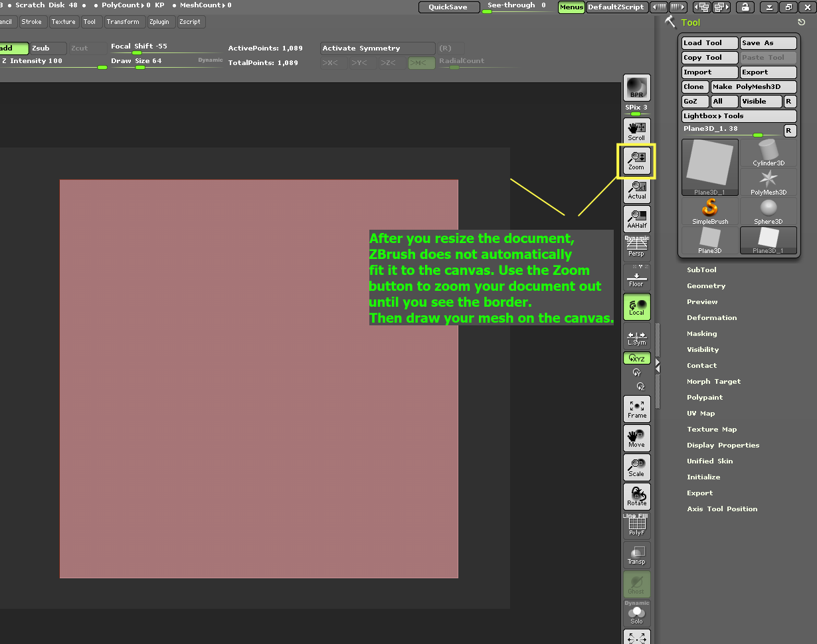Click the Save As button
817x644 pixels.
click(x=769, y=43)
